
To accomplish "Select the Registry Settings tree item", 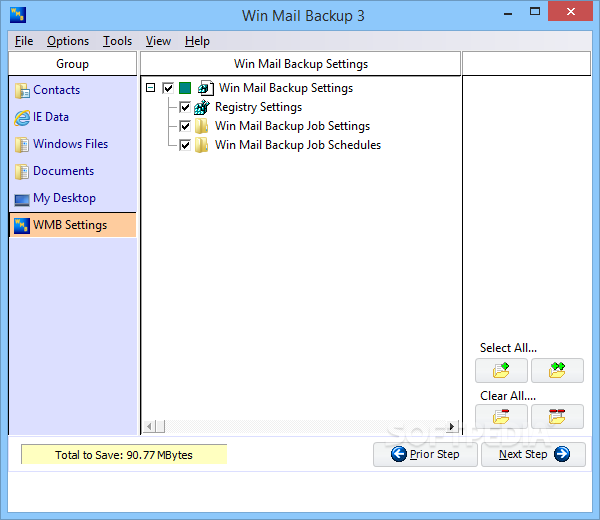I will (x=258, y=107).
